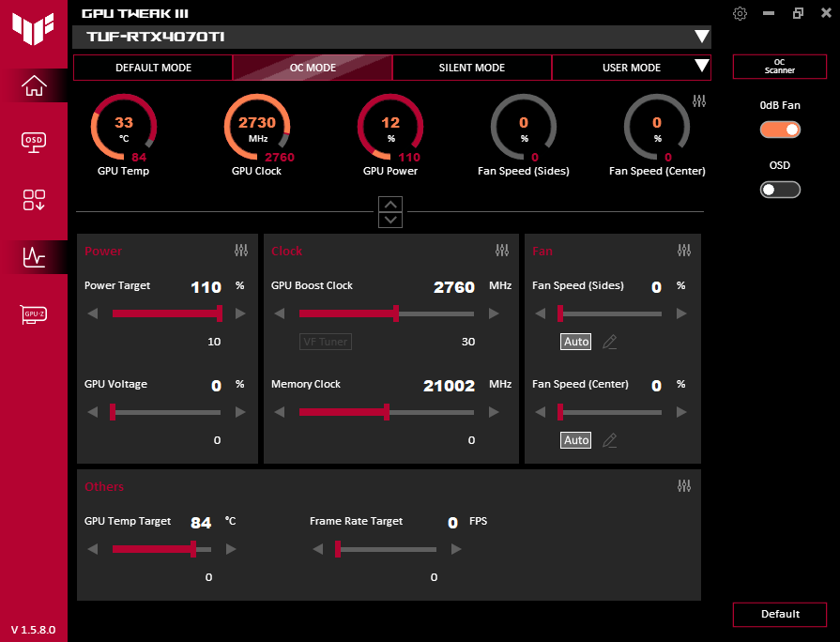This screenshot has width=840, height=642.
Task: Increase Memory Clock with right arrow
Action: click(x=494, y=412)
